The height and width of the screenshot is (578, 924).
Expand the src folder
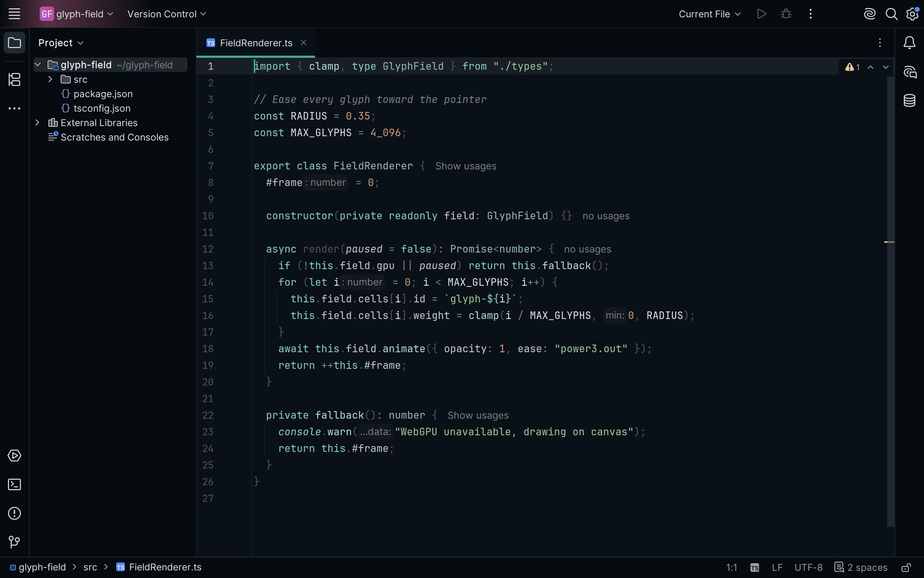click(x=50, y=79)
